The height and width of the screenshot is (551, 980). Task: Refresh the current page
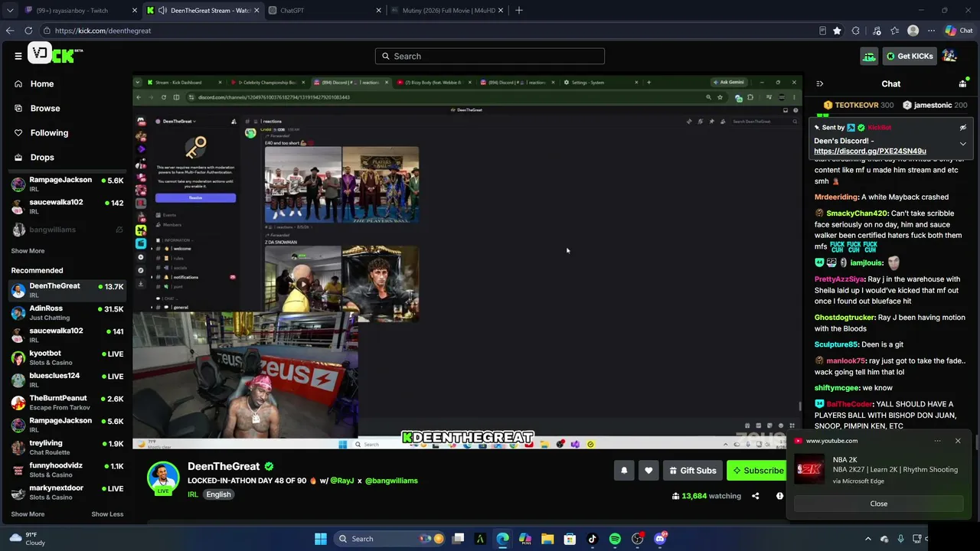pos(28,31)
